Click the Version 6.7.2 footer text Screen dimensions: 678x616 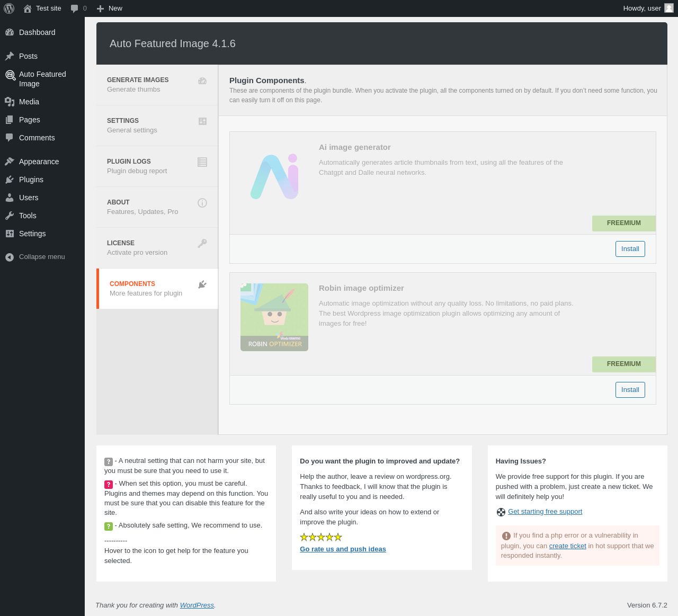(647, 605)
